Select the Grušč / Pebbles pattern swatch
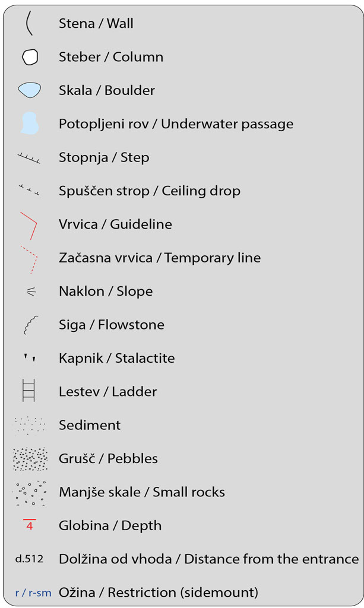The height and width of the screenshot is (608, 364). [x=30, y=458]
